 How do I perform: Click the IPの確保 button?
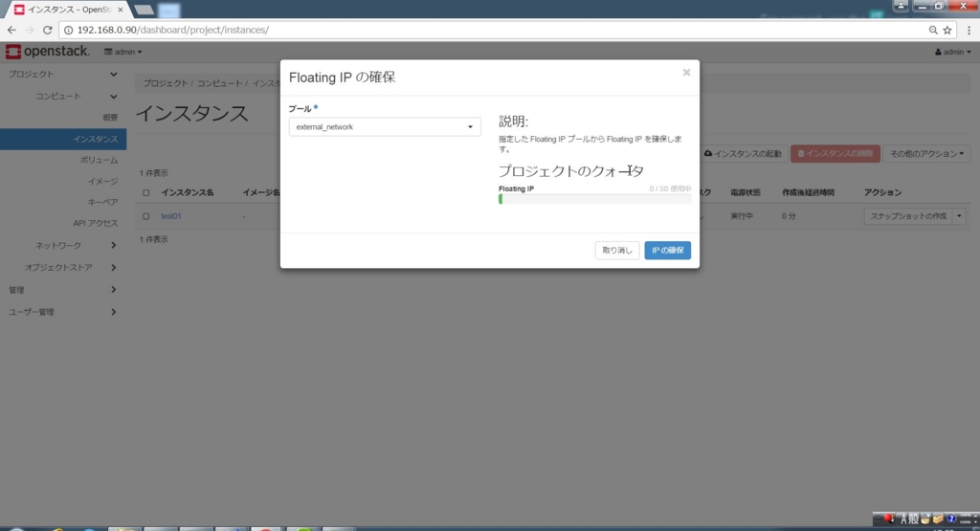tap(667, 250)
